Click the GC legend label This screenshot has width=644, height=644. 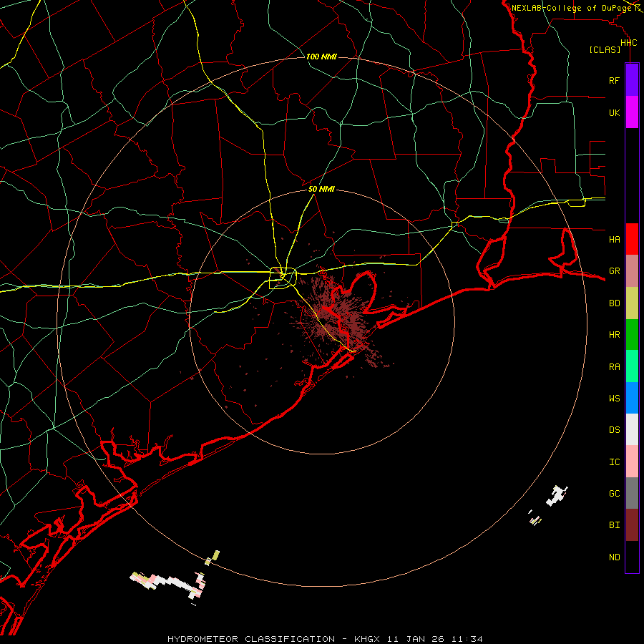(x=615, y=493)
